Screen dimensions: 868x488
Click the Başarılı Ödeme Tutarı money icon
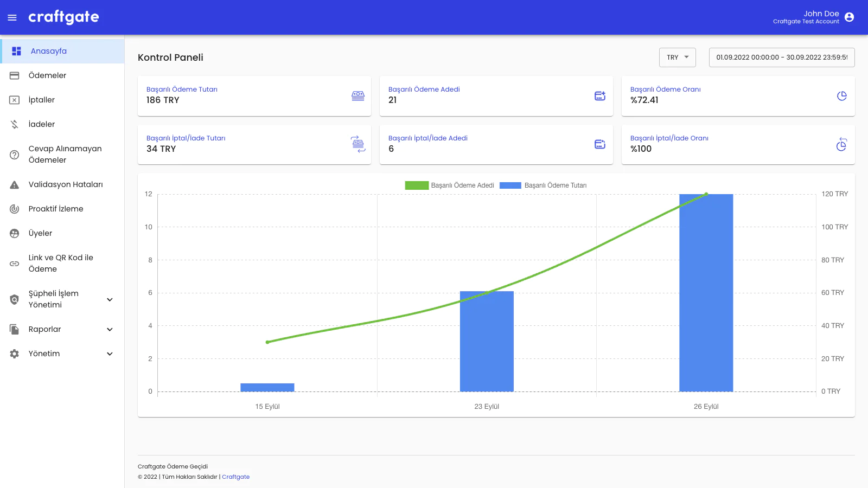(358, 96)
